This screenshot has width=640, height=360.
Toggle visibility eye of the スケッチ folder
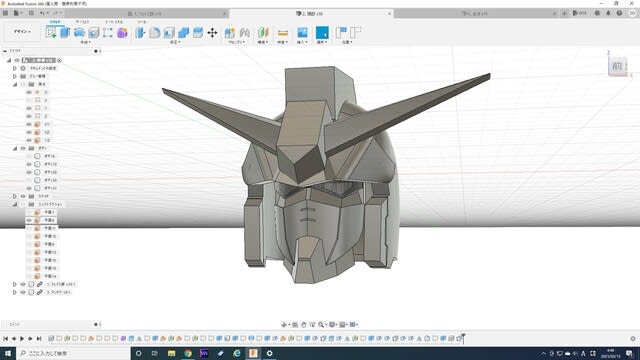point(23,196)
